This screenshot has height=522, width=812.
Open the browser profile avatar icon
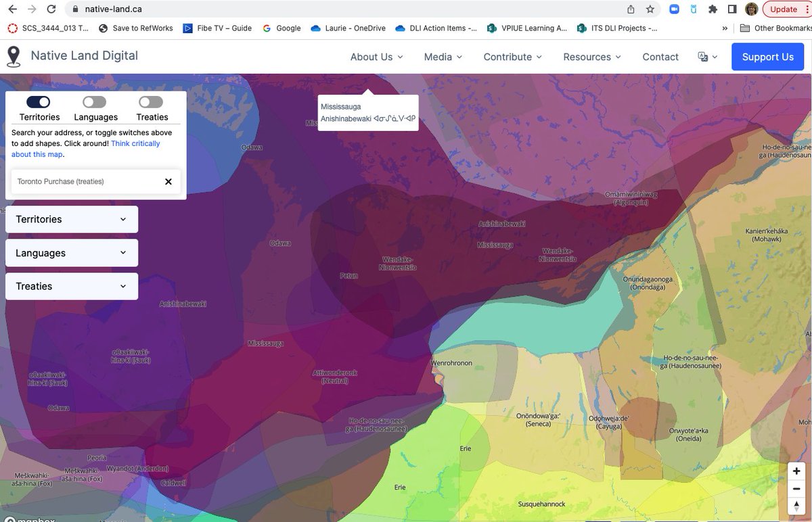pos(752,9)
